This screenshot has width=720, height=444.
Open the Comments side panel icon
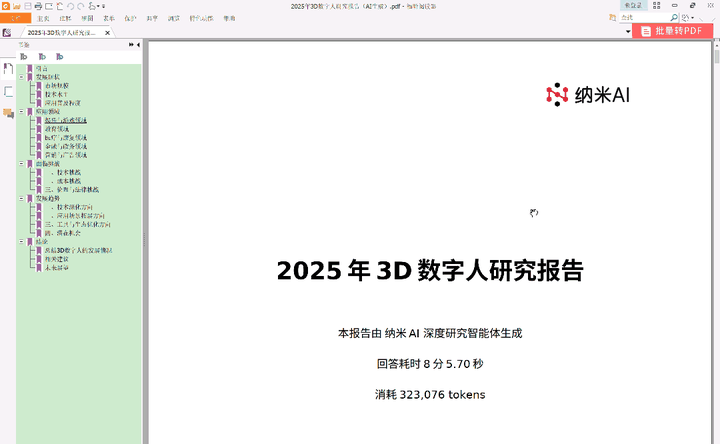coord(8,113)
